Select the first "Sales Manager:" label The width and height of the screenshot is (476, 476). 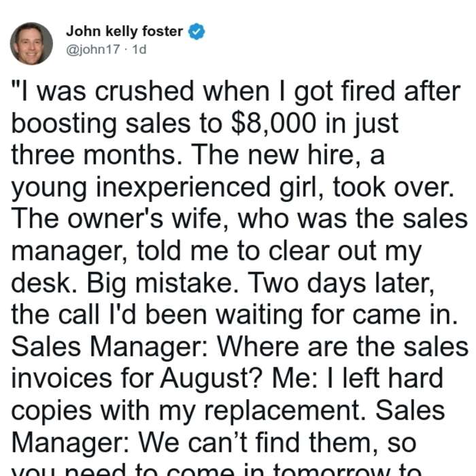tap(109, 346)
